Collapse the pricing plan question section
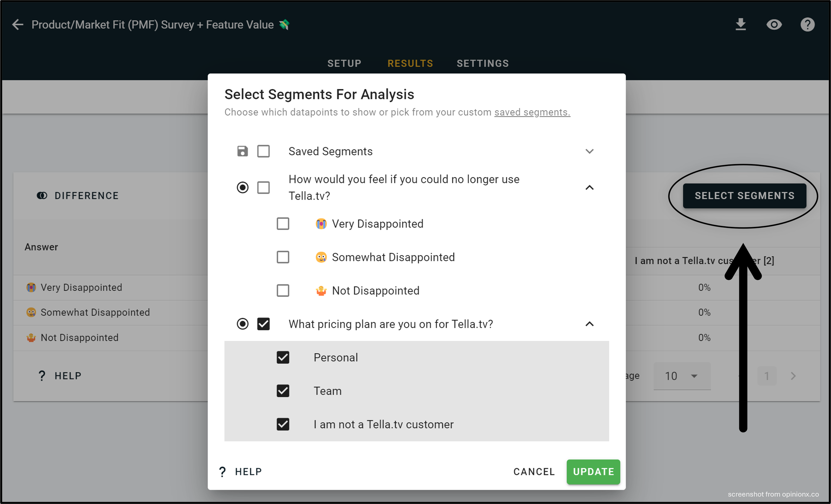This screenshot has width=831, height=504. [589, 324]
